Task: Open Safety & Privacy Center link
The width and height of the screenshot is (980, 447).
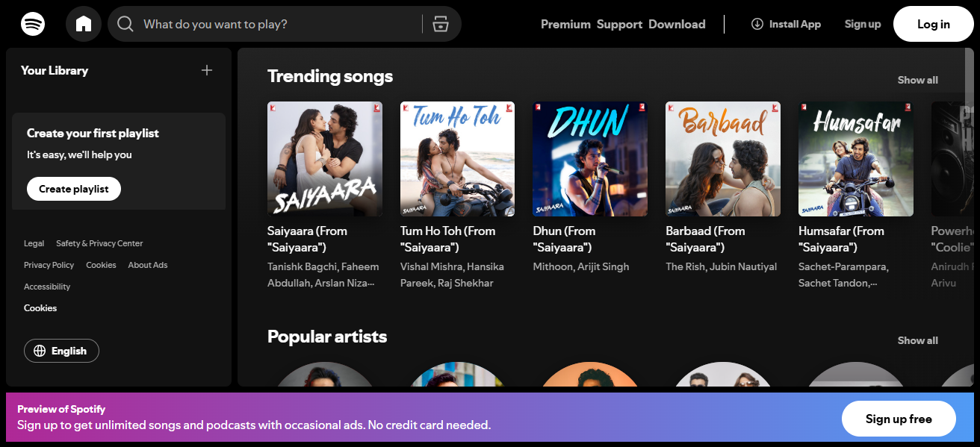Action: point(99,243)
